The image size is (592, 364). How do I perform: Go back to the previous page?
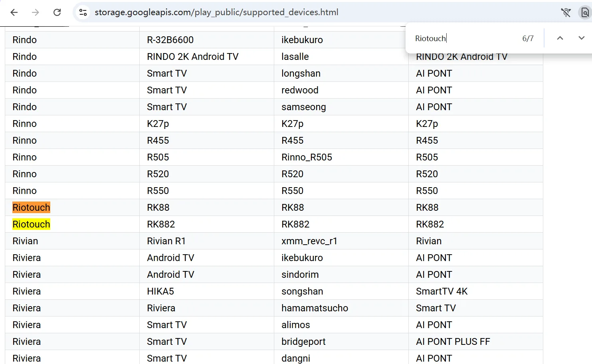[x=14, y=12]
